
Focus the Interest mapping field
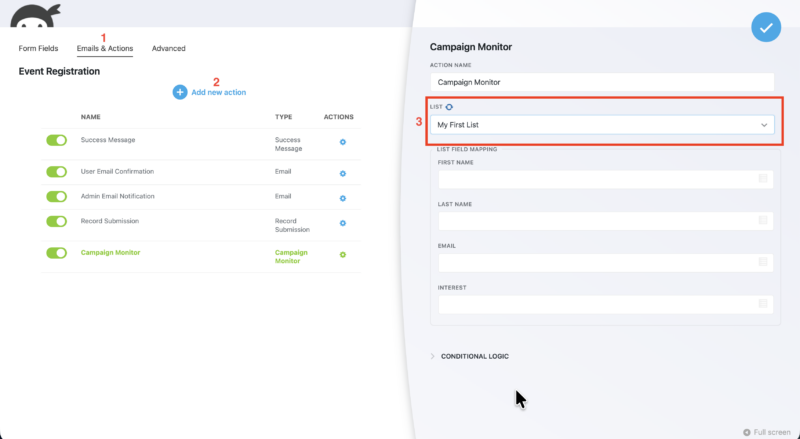coord(606,304)
